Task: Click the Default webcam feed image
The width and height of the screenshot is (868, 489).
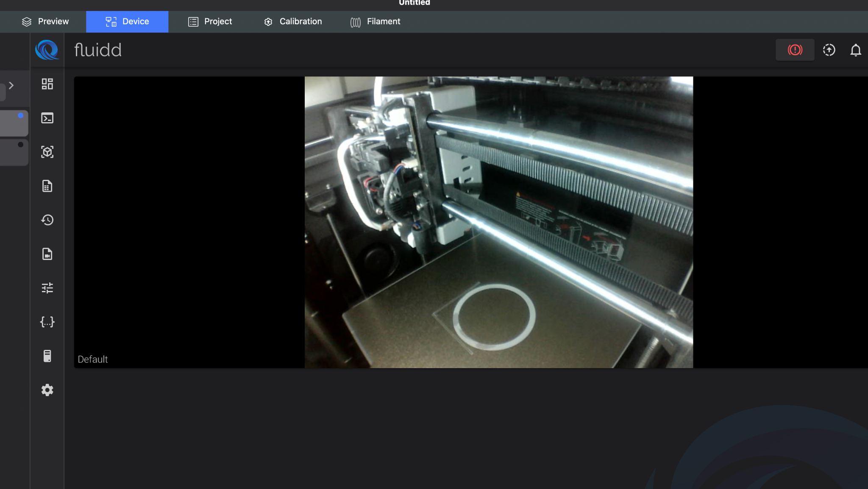Action: coord(499,222)
